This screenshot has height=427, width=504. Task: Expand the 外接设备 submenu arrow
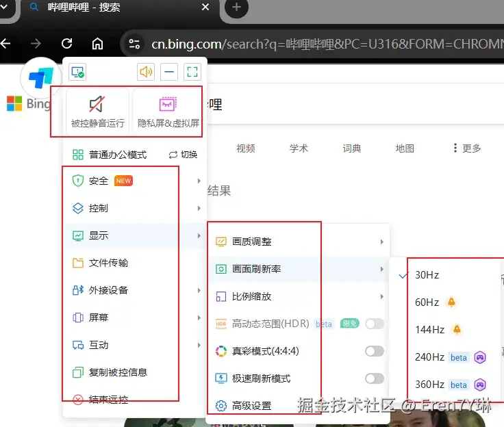pos(199,290)
